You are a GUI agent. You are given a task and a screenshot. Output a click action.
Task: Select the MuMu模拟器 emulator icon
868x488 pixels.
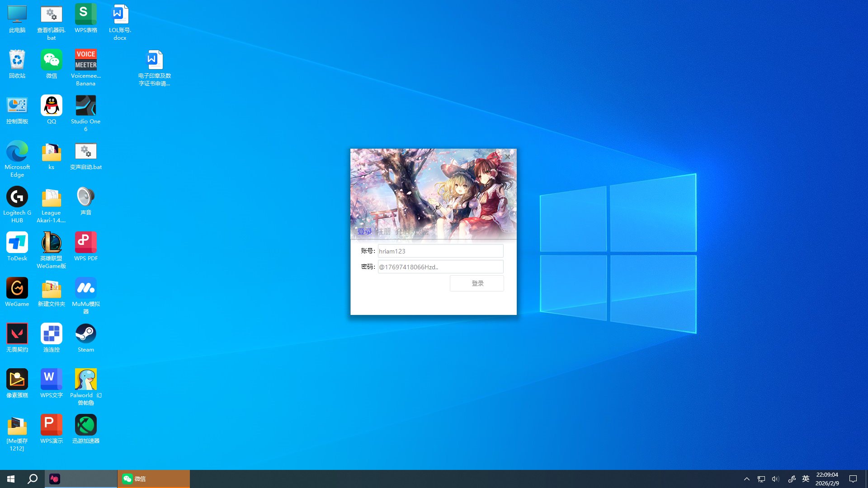pyautogui.click(x=85, y=289)
